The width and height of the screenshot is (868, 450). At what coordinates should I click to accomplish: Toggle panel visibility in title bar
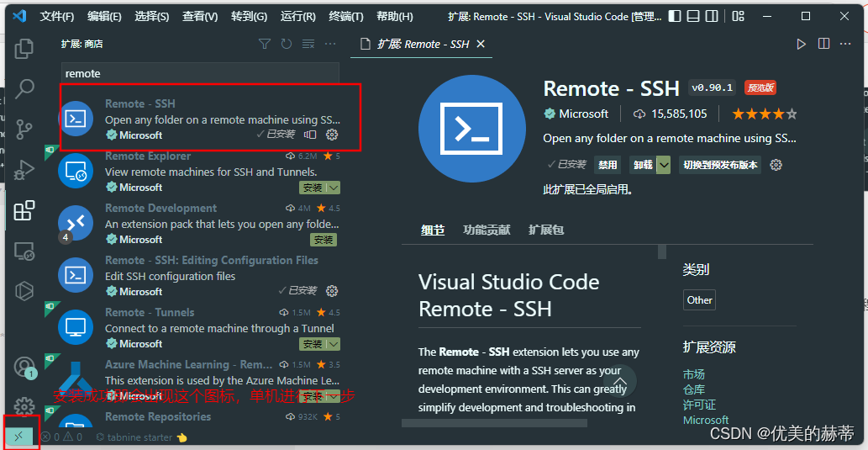pyautogui.click(x=693, y=16)
